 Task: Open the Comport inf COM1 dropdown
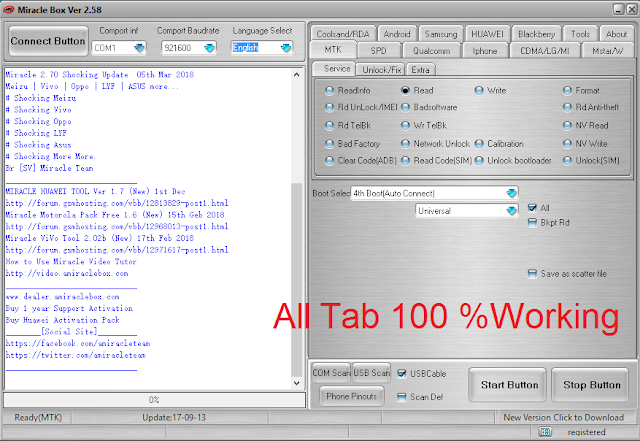coord(139,48)
